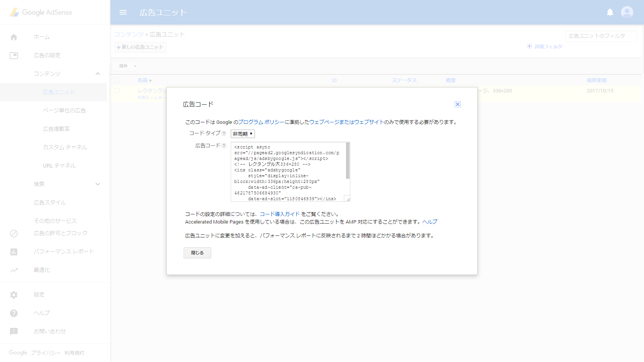Click the 新しい広告ユニット button
This screenshot has height=362, width=644.
(140, 47)
